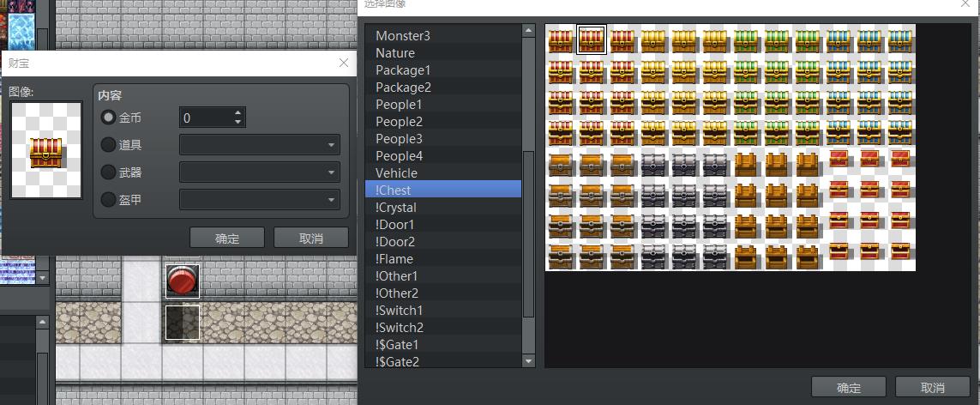Choose the last blue chest in the top row
The image size is (980, 405).
tap(900, 40)
